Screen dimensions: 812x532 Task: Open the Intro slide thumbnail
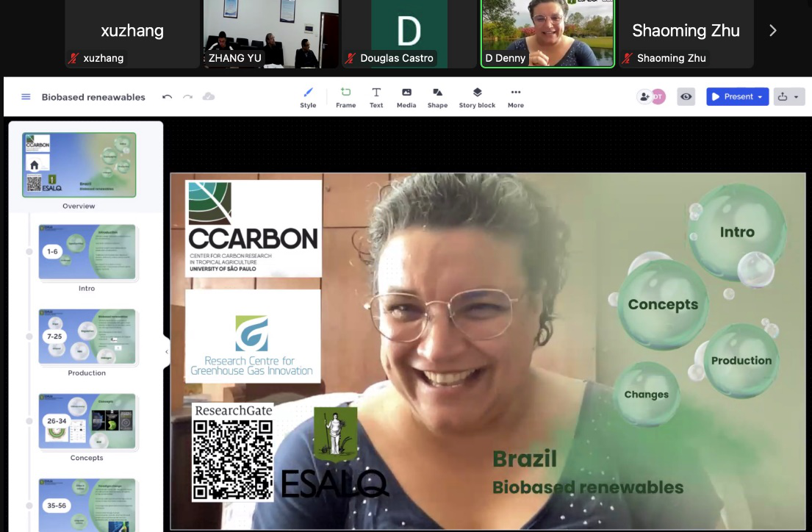pyautogui.click(x=87, y=252)
